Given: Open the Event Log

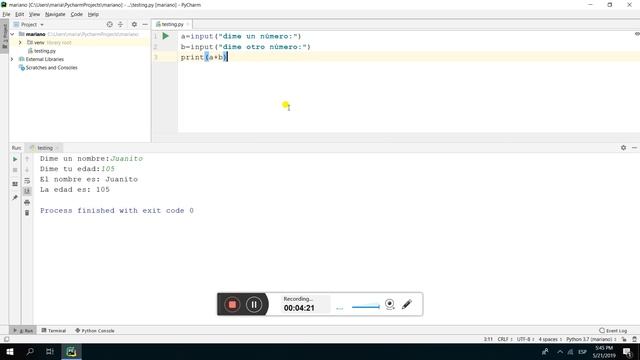Looking at the screenshot, I should click(613, 331).
